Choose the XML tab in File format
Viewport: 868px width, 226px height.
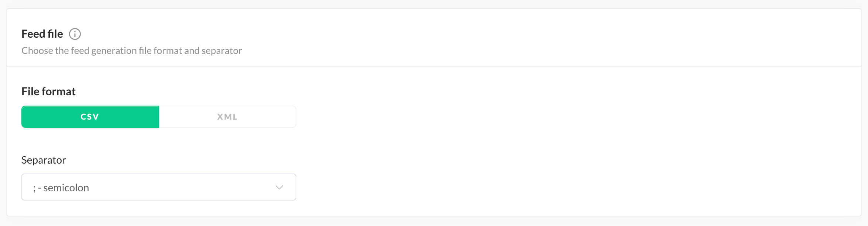pyautogui.click(x=227, y=117)
